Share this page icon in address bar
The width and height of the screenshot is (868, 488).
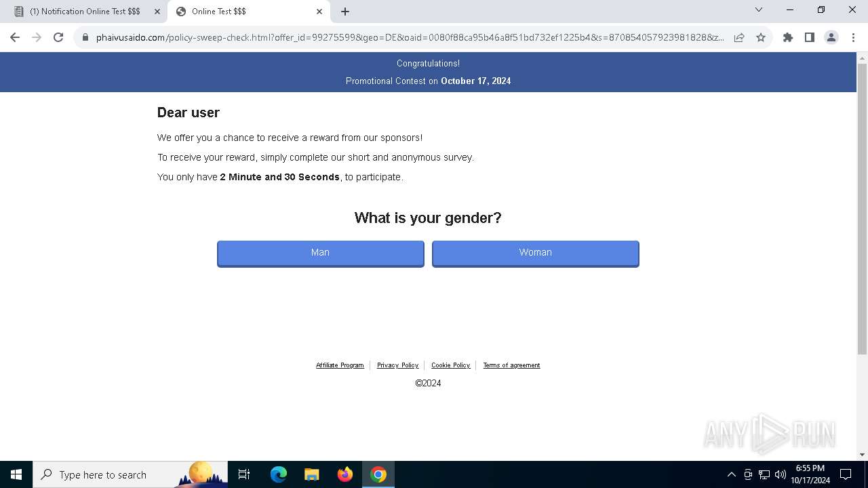pos(739,37)
